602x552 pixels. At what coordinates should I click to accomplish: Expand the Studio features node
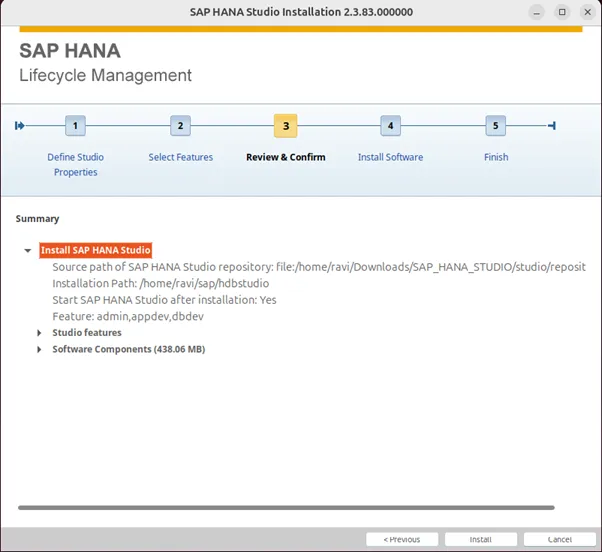39,333
